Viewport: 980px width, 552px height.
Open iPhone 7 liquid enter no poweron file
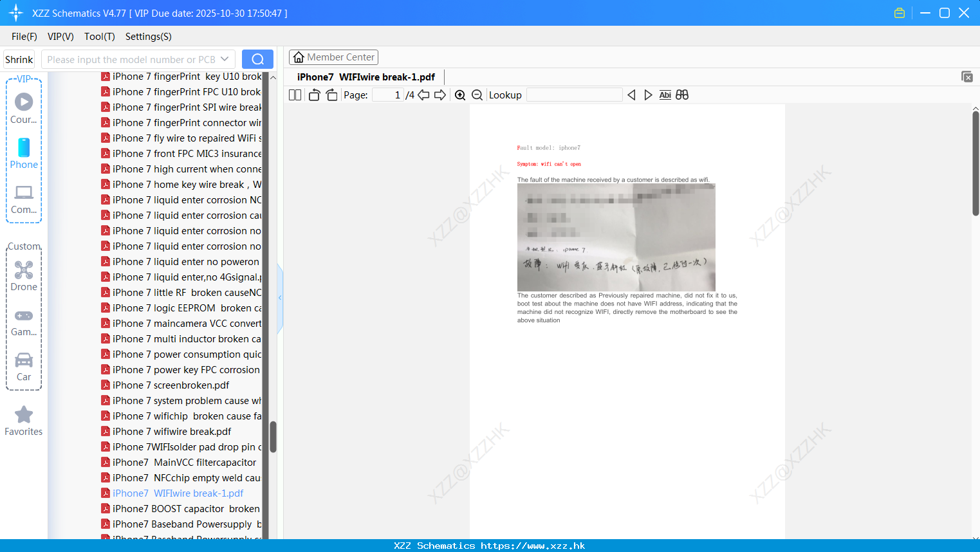(x=181, y=262)
